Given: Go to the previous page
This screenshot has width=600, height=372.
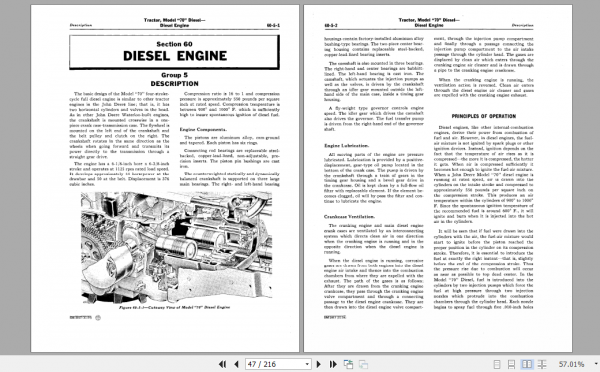Looking at the screenshot, I should 236,364.
